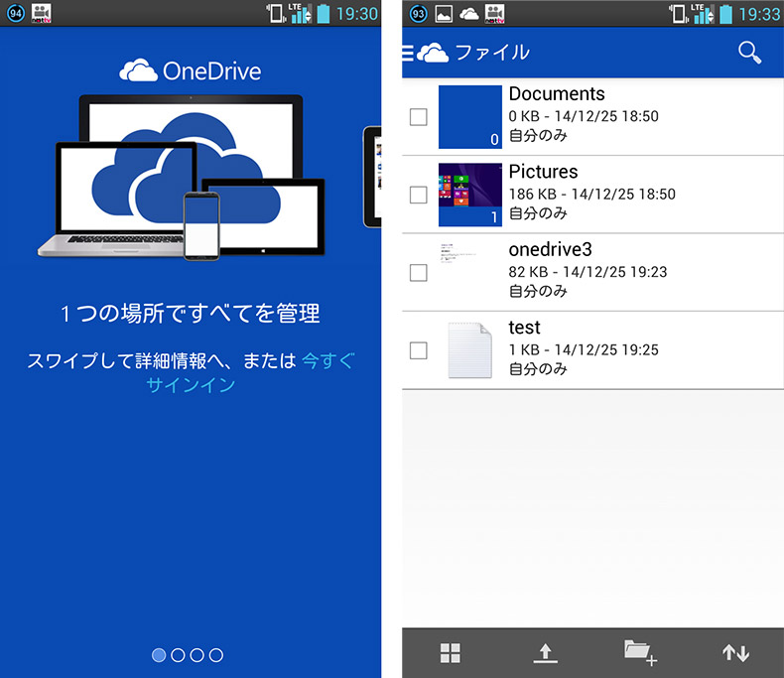Tap the Documents folder name
Image resolution: width=784 pixels, height=678 pixels.
click(557, 94)
